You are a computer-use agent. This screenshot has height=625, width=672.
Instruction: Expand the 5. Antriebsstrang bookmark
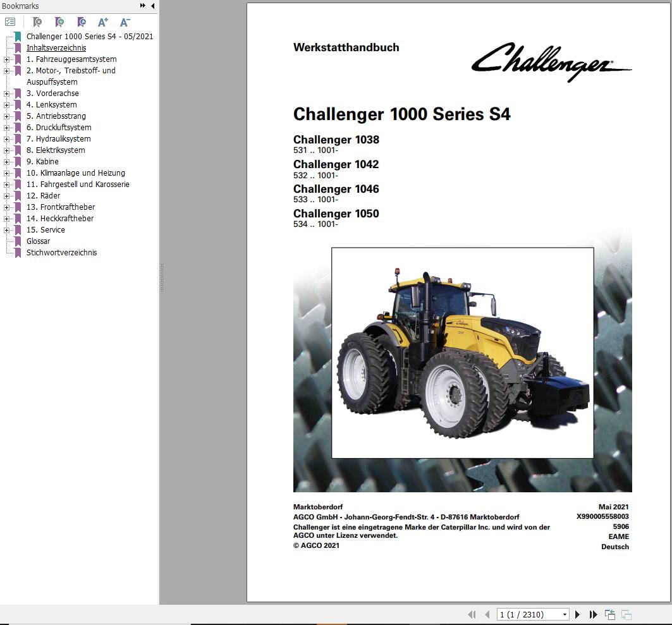click(6, 116)
